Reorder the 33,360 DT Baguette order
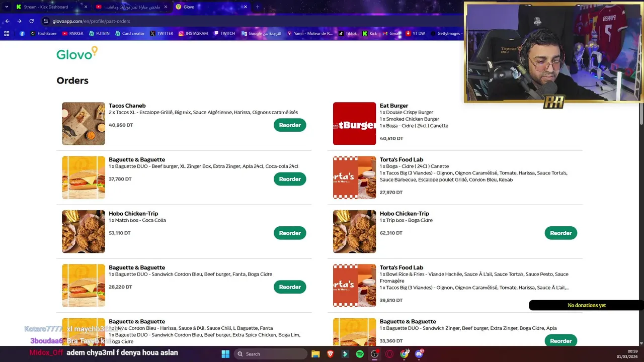This screenshot has height=362, width=644. tap(561, 340)
